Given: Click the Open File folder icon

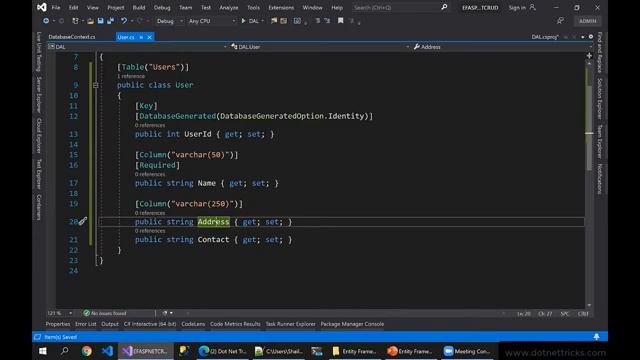Looking at the screenshot, I should coord(91,21).
